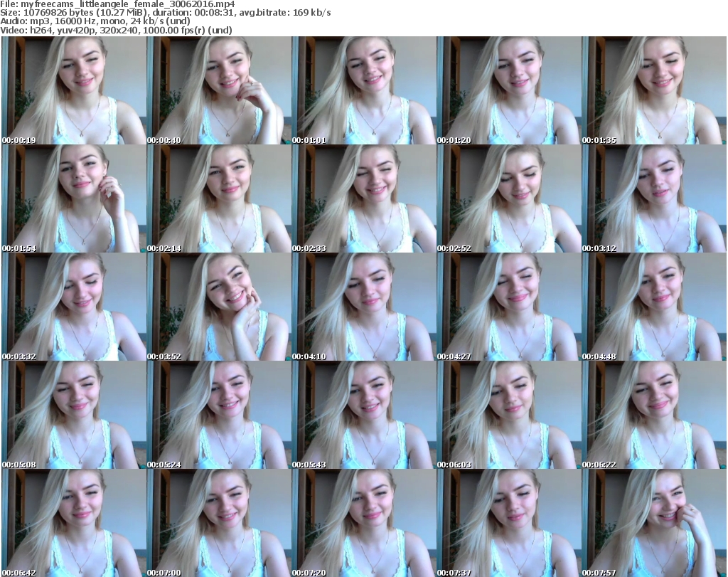
Task: Select the thumbnail timestamped 00:02:52
Action: pos(509,198)
